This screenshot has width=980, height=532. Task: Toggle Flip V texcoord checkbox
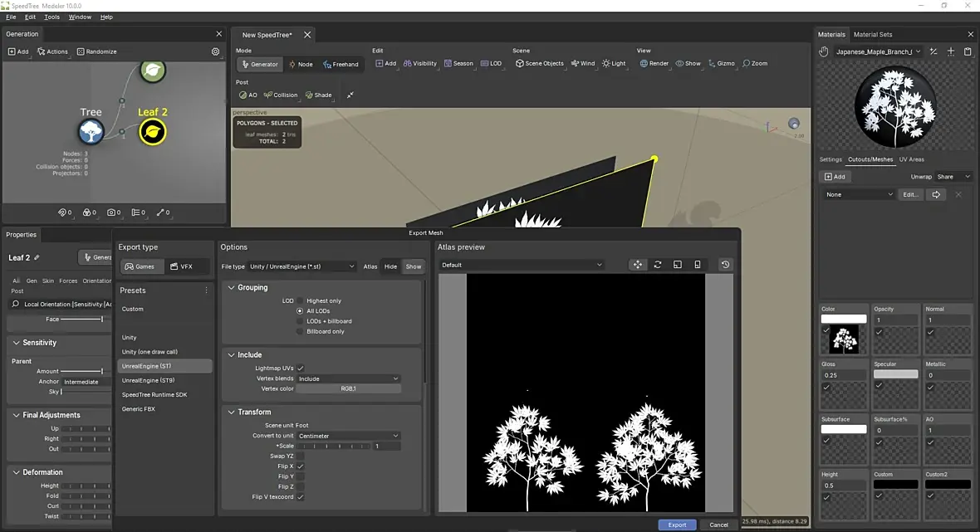[x=301, y=497]
